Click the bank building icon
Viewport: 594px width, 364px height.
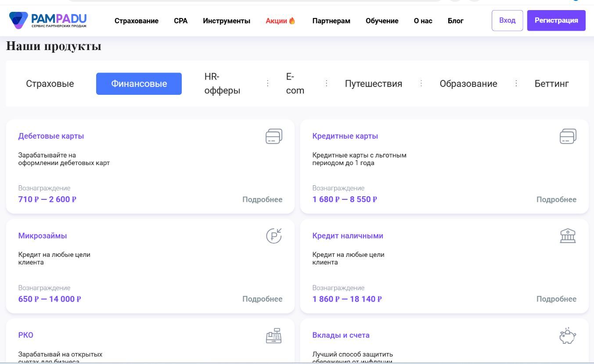tap(568, 236)
